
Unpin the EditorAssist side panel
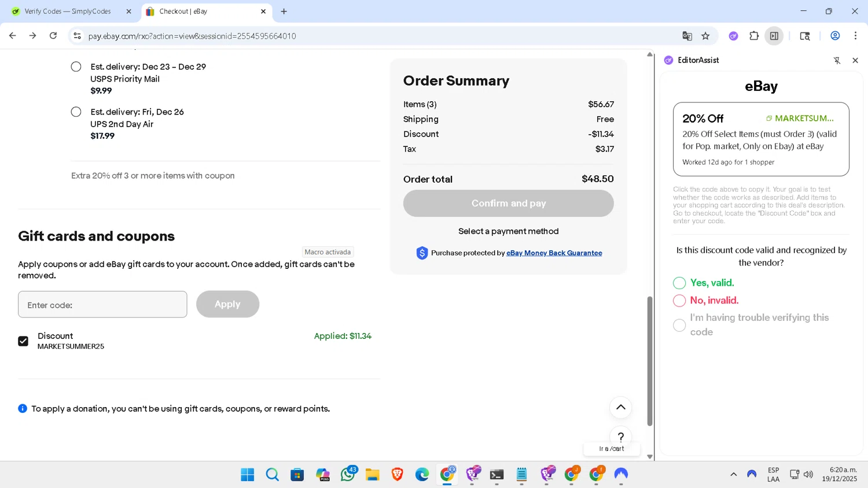pyautogui.click(x=837, y=60)
